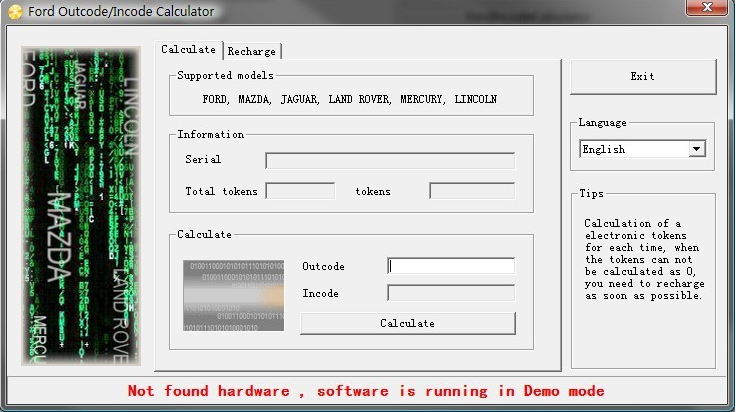
Task: Select the Serial information field
Action: click(x=389, y=160)
